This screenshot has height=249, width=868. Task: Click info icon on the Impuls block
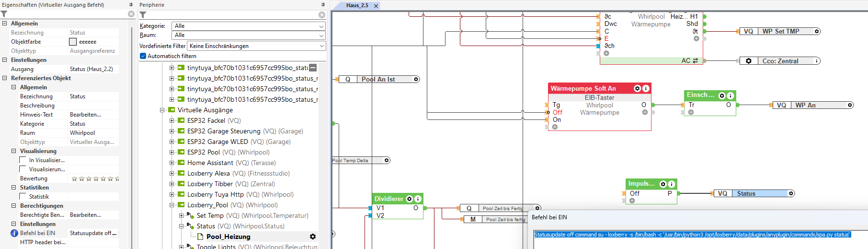coord(672,184)
